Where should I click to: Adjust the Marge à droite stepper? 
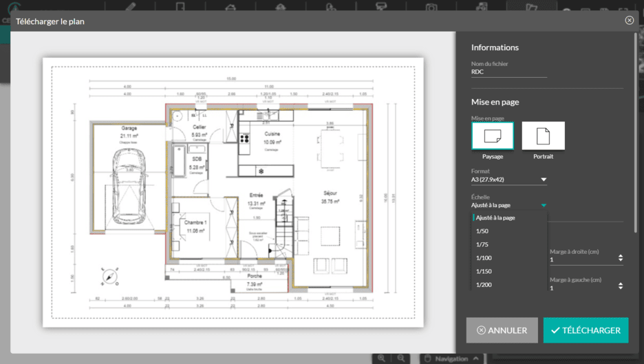click(621, 259)
